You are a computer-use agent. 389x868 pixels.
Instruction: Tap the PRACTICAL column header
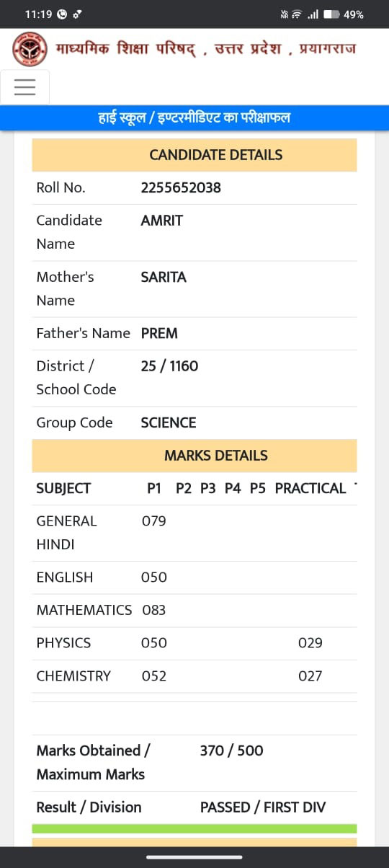point(310,488)
